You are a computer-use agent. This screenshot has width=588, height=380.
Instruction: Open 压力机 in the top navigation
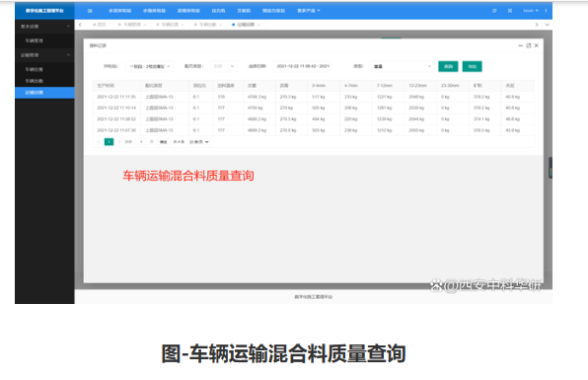point(219,11)
